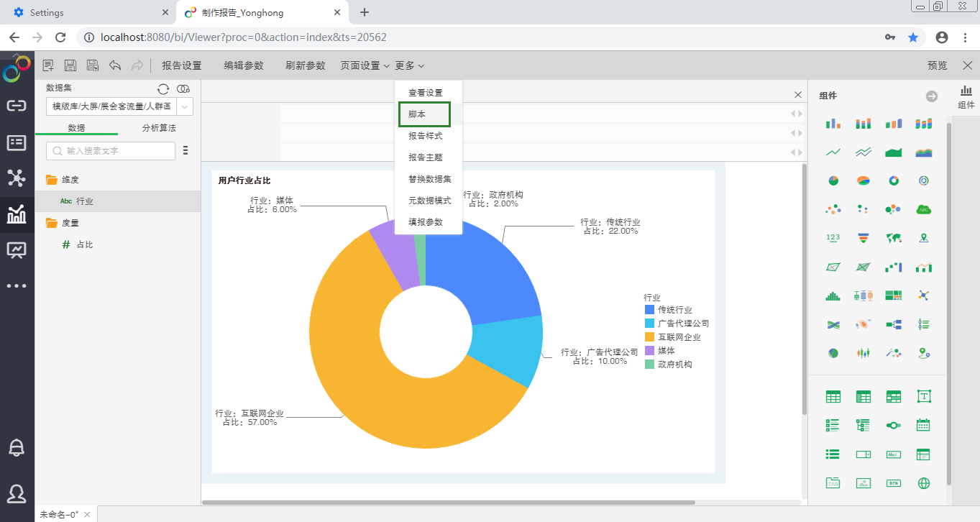The image size is (980, 522).
Task: Select the text box component icon
Action: [x=924, y=396]
